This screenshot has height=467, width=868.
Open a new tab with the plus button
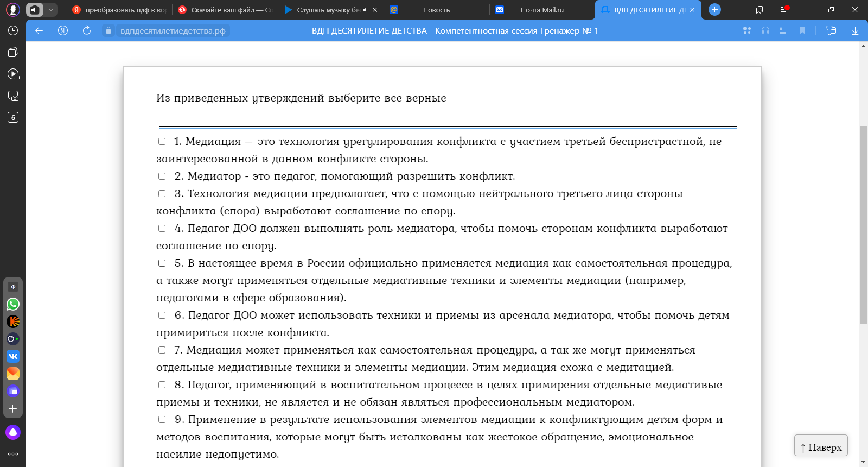pos(715,10)
